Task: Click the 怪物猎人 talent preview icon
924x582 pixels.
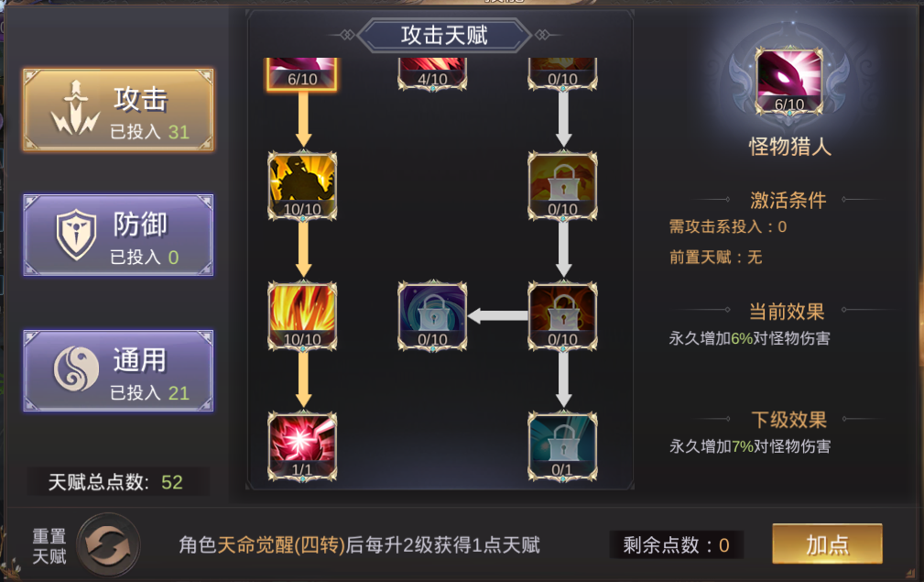Action: (x=789, y=81)
